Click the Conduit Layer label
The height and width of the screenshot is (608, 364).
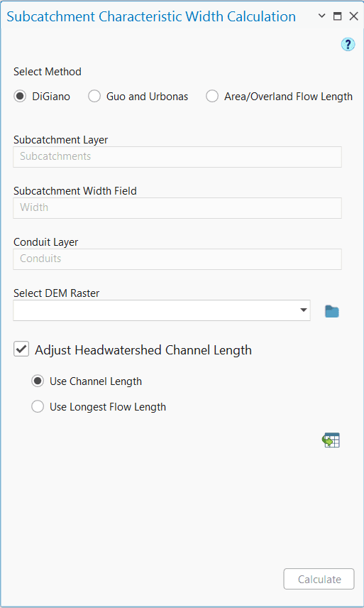pyautogui.click(x=45, y=242)
